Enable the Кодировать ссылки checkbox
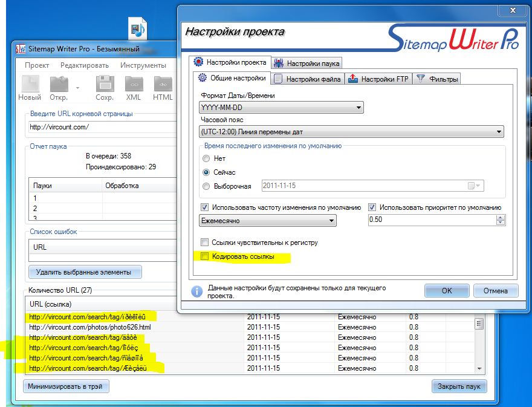The image size is (532, 407). pos(204,256)
